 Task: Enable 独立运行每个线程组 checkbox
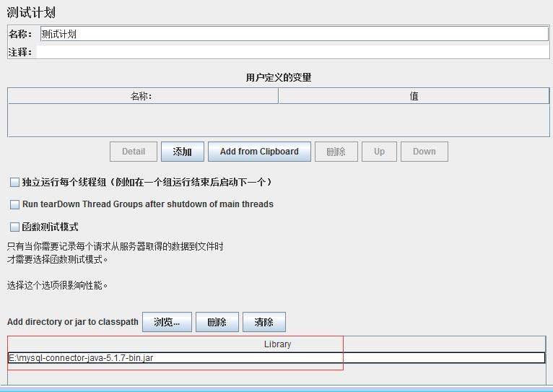click(x=14, y=182)
